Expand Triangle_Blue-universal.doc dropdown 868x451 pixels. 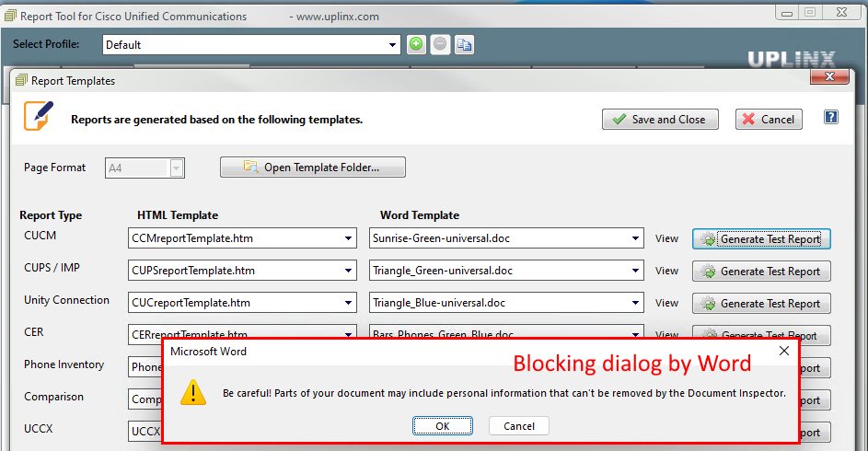click(x=635, y=303)
